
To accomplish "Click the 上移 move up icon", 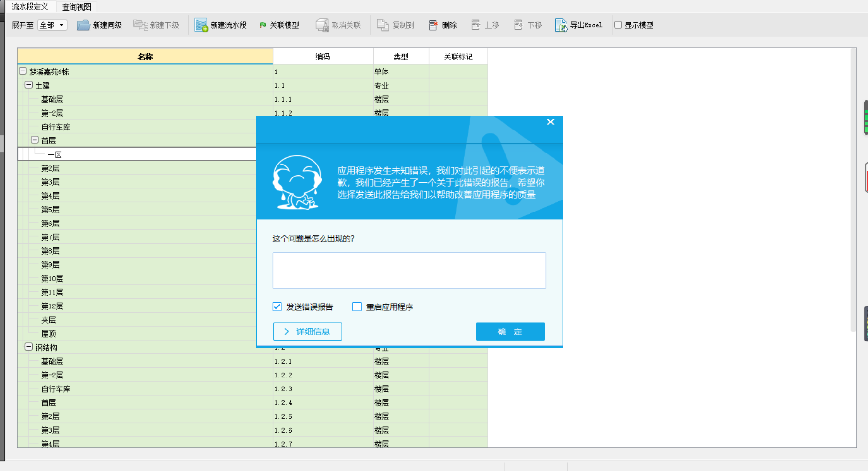I will (x=475, y=25).
